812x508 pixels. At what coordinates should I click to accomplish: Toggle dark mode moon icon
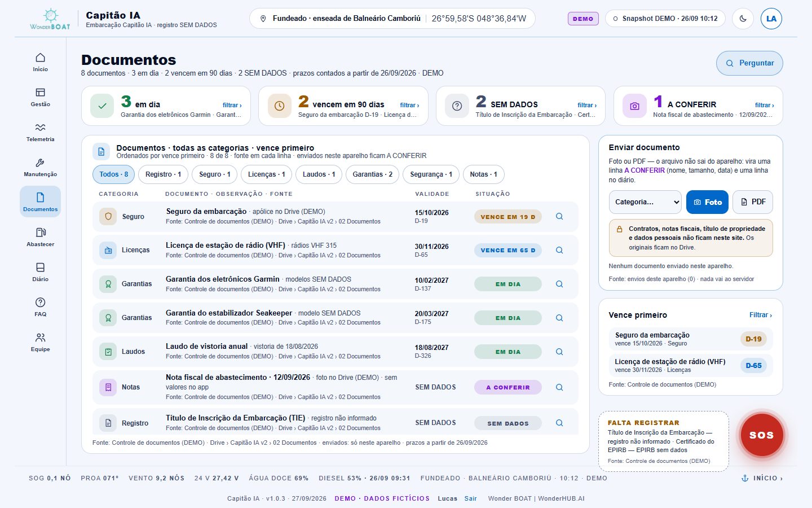pyautogui.click(x=743, y=19)
